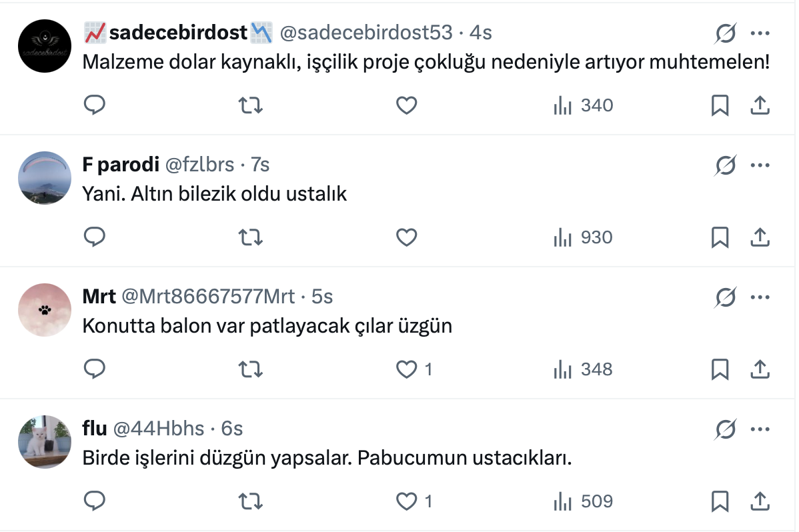The height and width of the screenshot is (532, 799).
Task: Open view stats on flu's 509-view tweet
Action: (x=582, y=501)
